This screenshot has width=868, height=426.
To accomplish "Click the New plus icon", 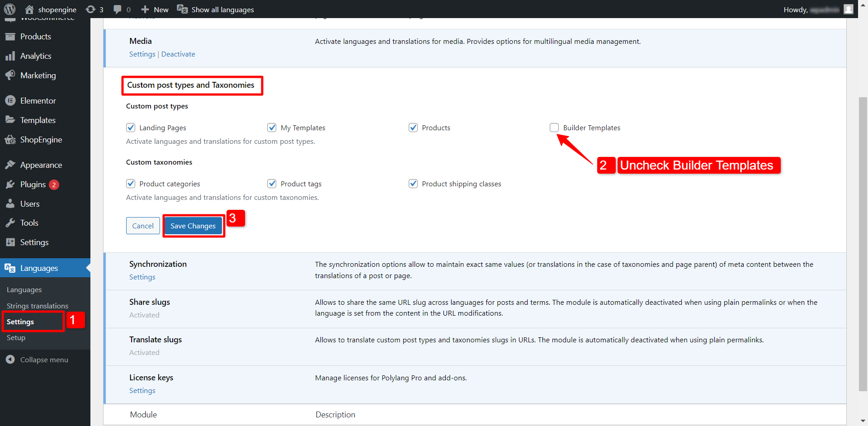I will point(145,9).
